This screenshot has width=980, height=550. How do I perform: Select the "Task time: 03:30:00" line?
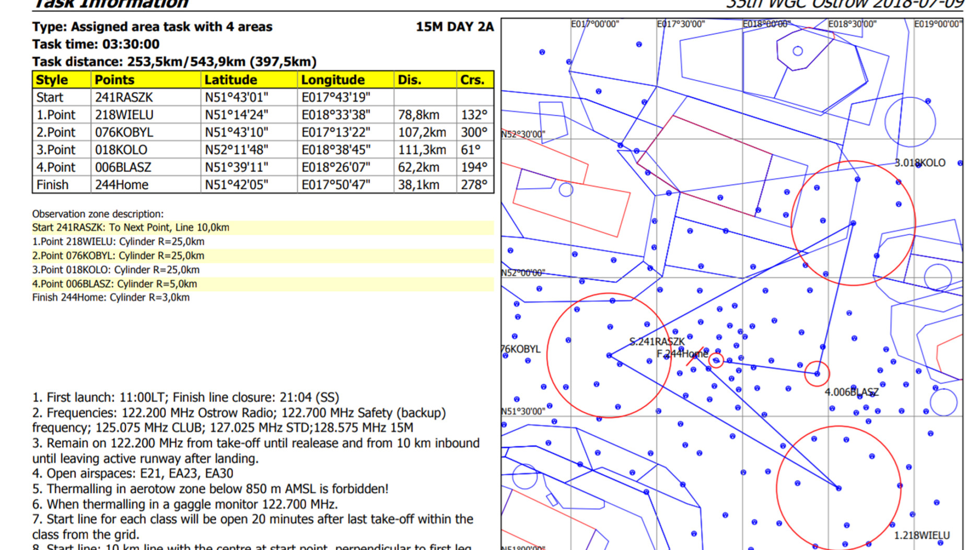[96, 44]
